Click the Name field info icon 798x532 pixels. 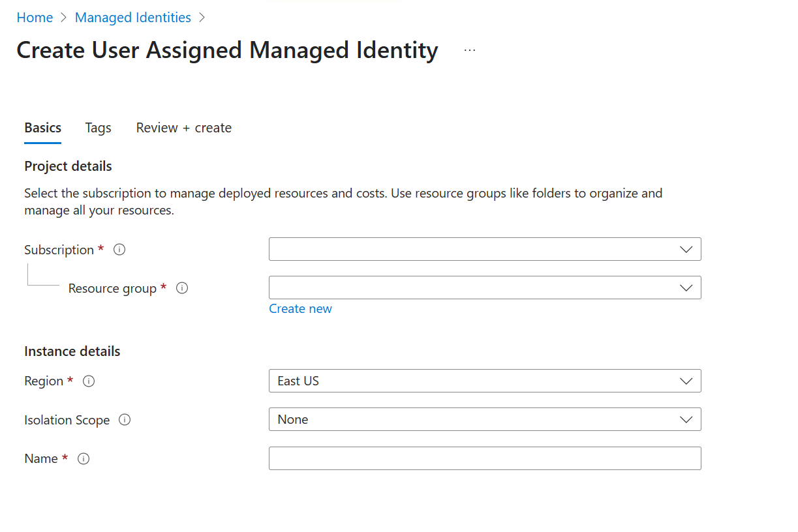[83, 459]
